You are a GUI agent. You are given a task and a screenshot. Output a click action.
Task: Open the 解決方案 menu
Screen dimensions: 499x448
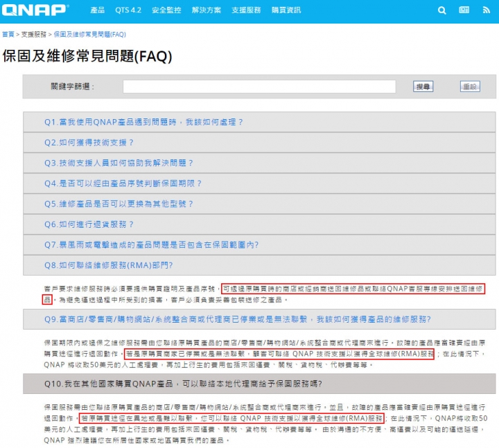pos(207,10)
